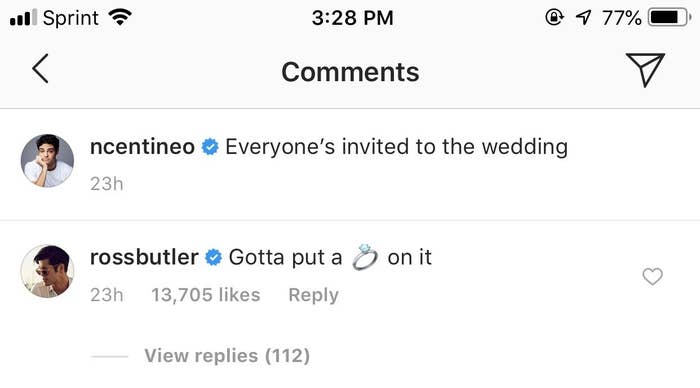This screenshot has width=700, height=388.
Task: Like rossbutler's comment with heart icon
Action: click(x=652, y=276)
